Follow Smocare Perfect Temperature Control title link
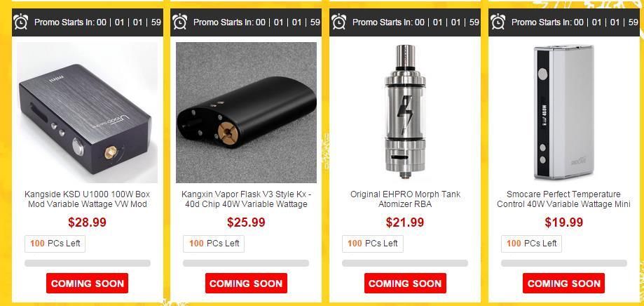 (x=564, y=199)
